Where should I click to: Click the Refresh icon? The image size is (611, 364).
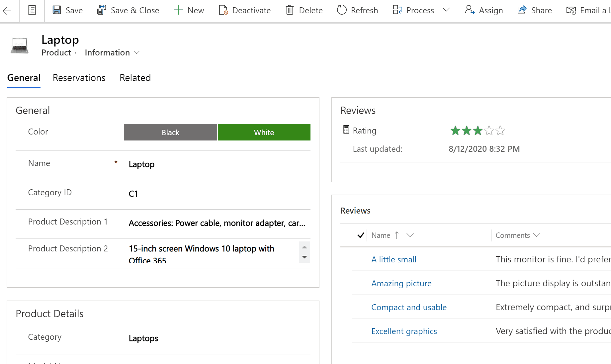point(342,10)
